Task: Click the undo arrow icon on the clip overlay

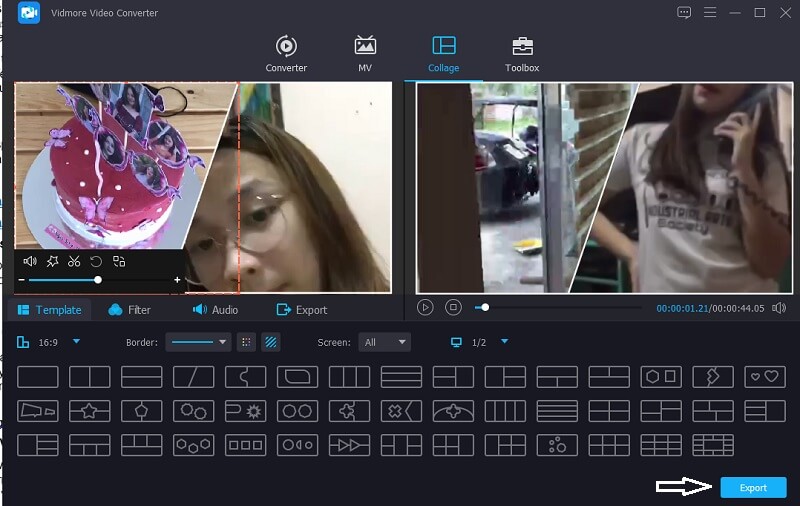Action: click(x=96, y=261)
